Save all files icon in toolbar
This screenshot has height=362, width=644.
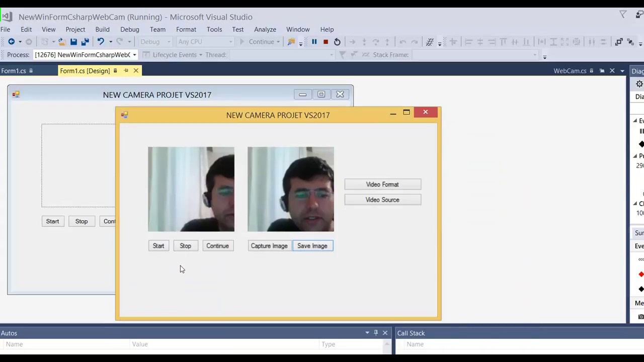(x=85, y=42)
